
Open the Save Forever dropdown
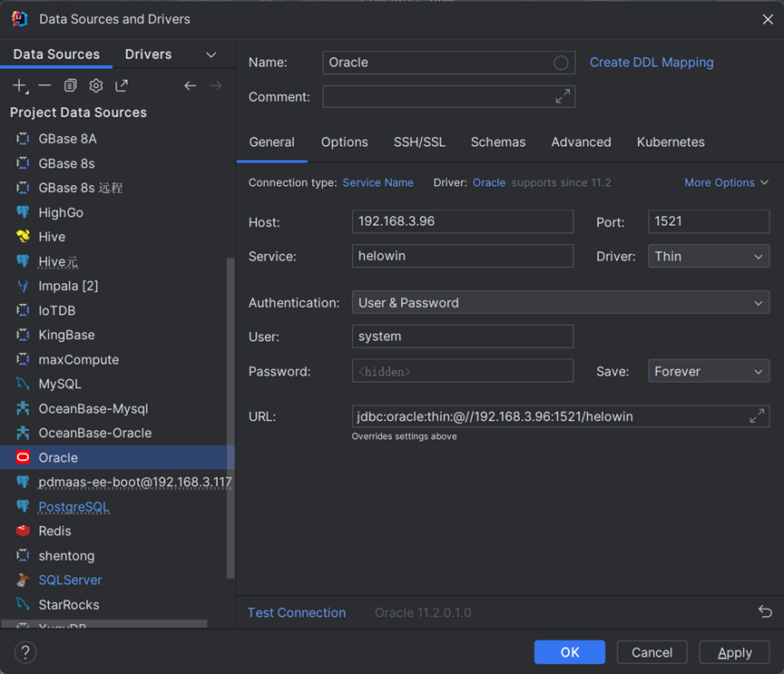(709, 371)
